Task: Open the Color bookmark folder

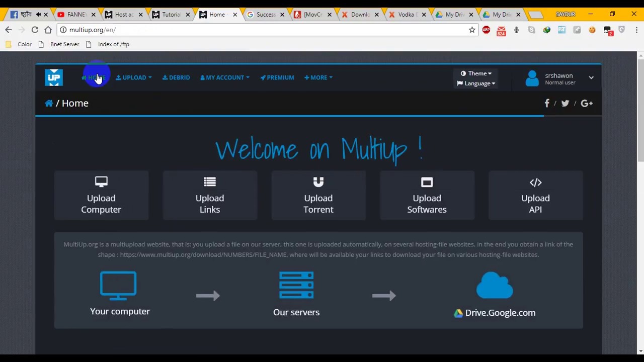Action: click(x=18, y=44)
